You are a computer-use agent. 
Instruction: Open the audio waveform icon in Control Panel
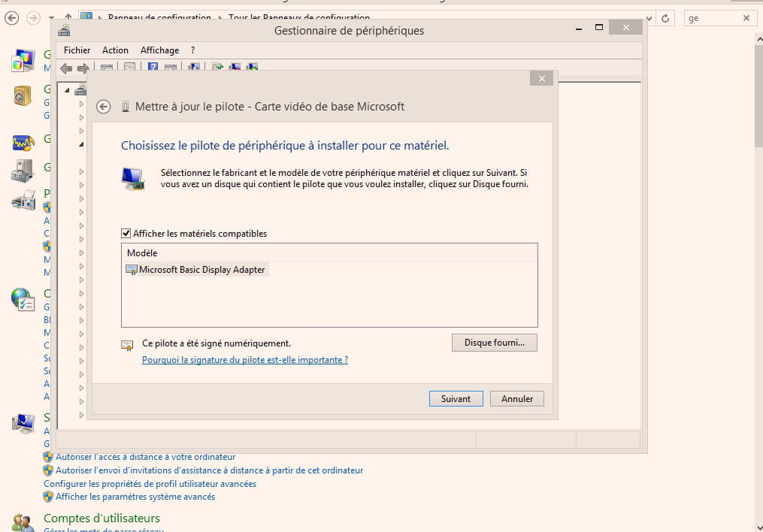[23, 143]
